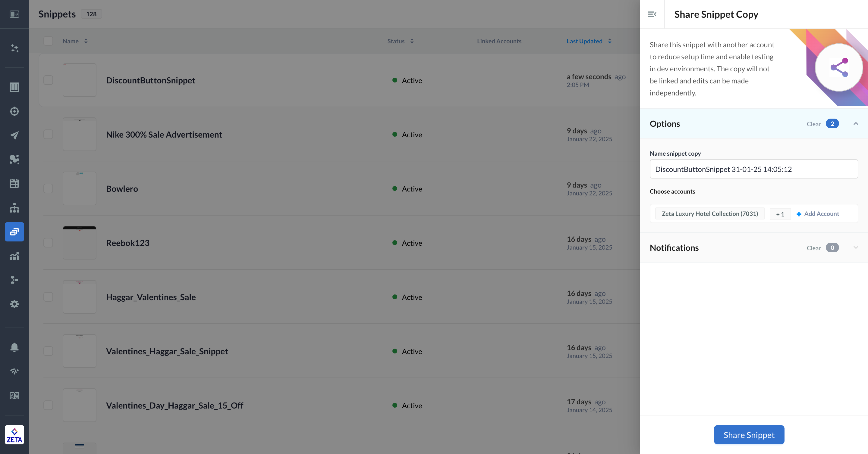
Task: Open the notifications bell icon
Action: [14, 347]
